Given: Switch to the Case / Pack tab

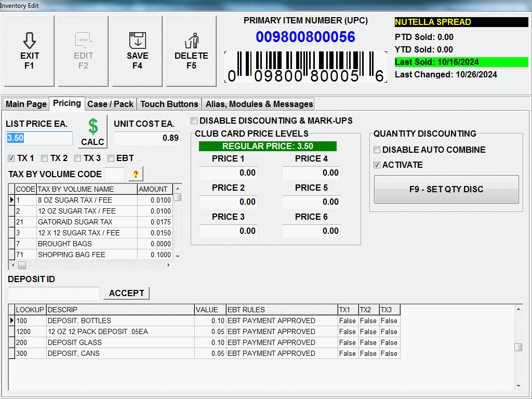Looking at the screenshot, I should [110, 104].
